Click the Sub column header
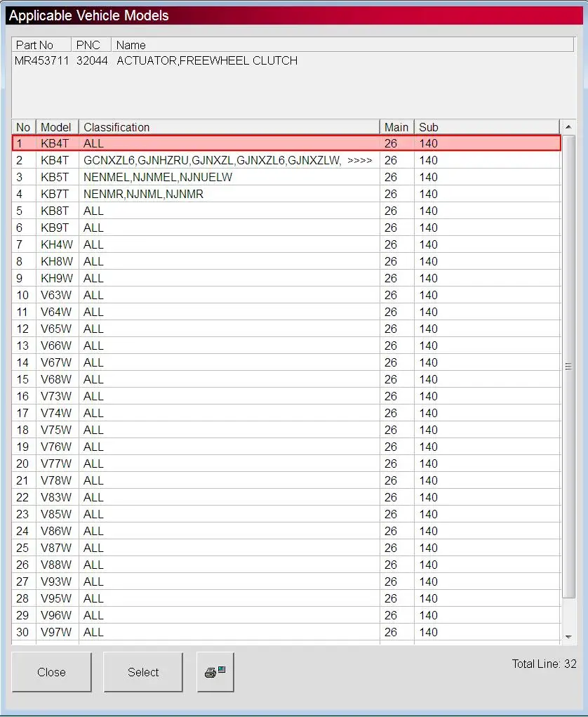The width and height of the screenshot is (588, 717). 486,127
